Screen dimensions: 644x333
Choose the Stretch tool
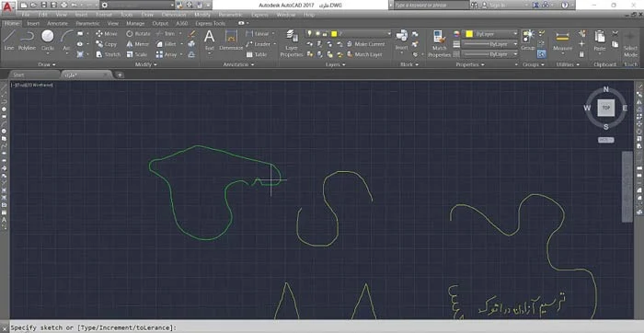click(x=108, y=54)
